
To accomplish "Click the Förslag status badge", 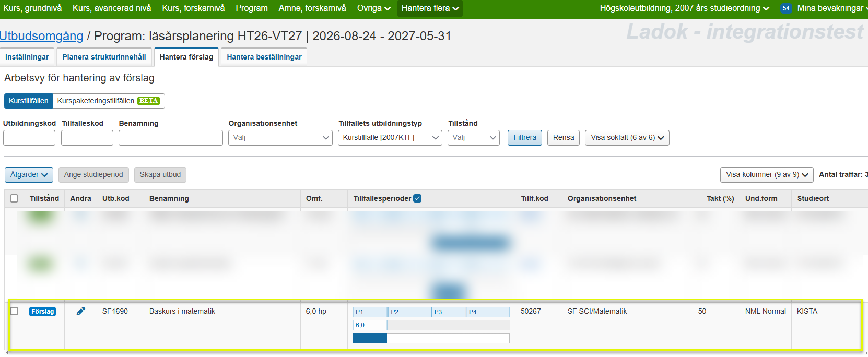I will [42, 312].
